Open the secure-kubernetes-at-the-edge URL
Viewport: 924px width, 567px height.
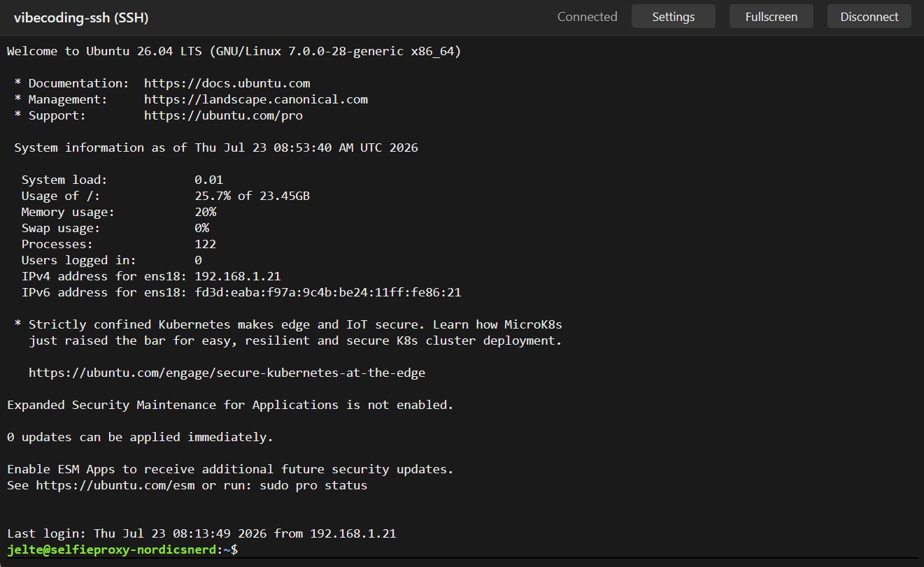coord(227,373)
